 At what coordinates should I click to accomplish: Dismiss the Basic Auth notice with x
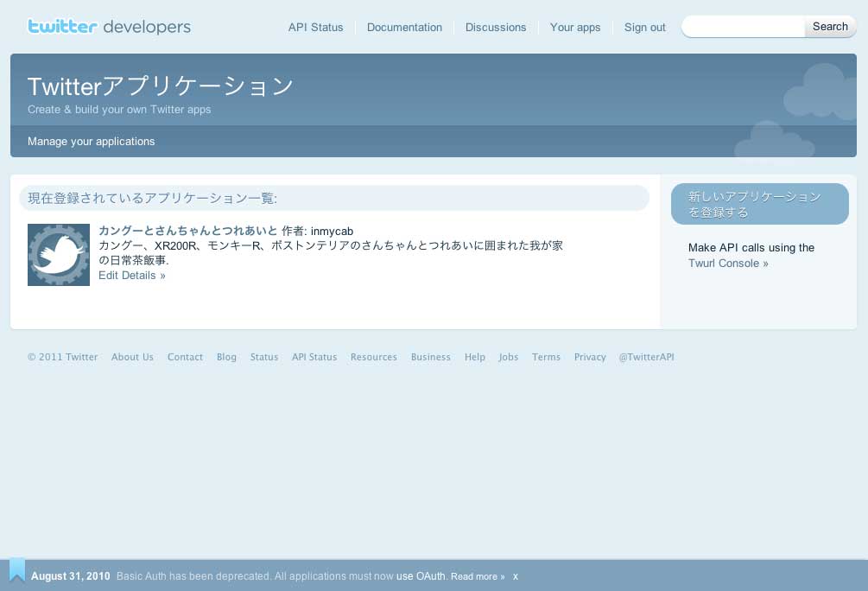(x=516, y=576)
